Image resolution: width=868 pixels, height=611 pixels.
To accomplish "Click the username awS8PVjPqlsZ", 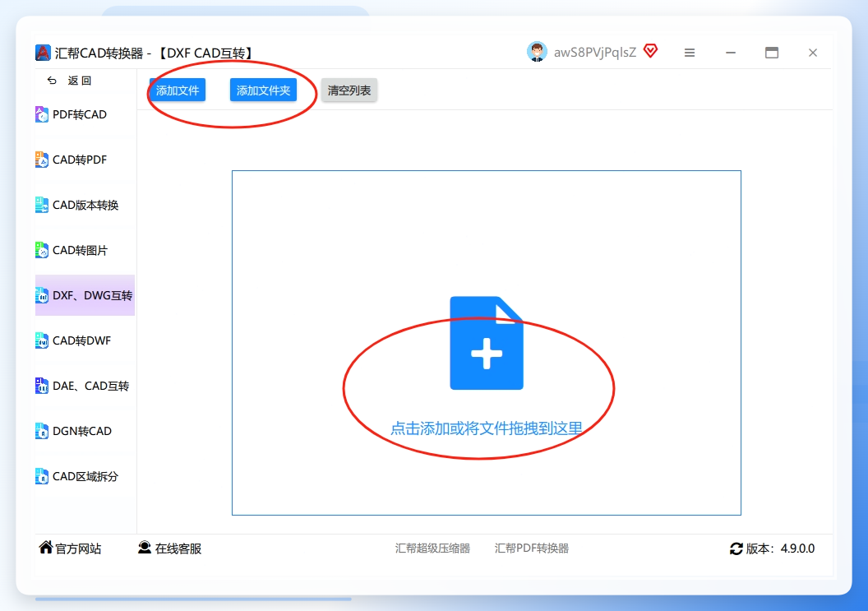I will coord(594,53).
